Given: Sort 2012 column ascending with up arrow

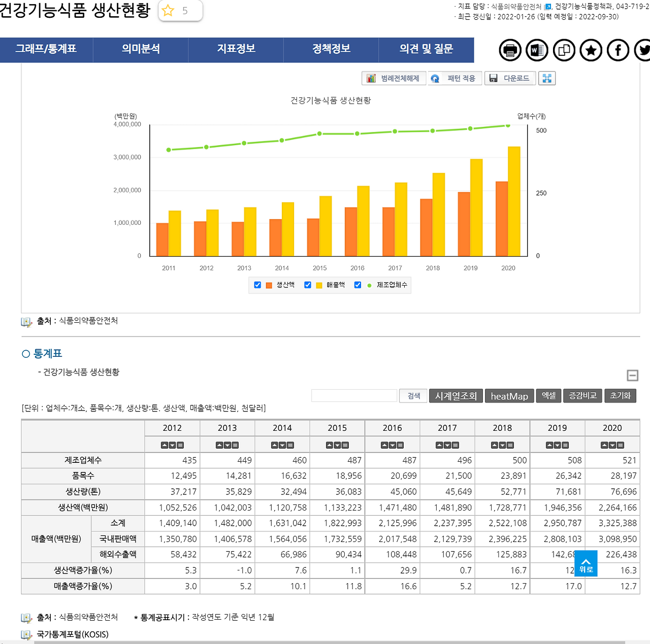Looking at the screenshot, I should tap(165, 445).
